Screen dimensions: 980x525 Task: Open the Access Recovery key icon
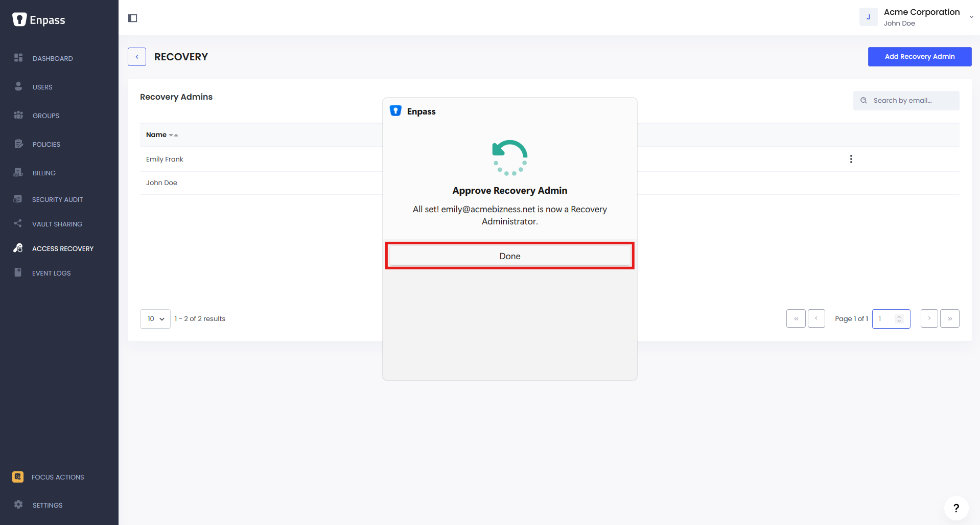[x=18, y=248]
